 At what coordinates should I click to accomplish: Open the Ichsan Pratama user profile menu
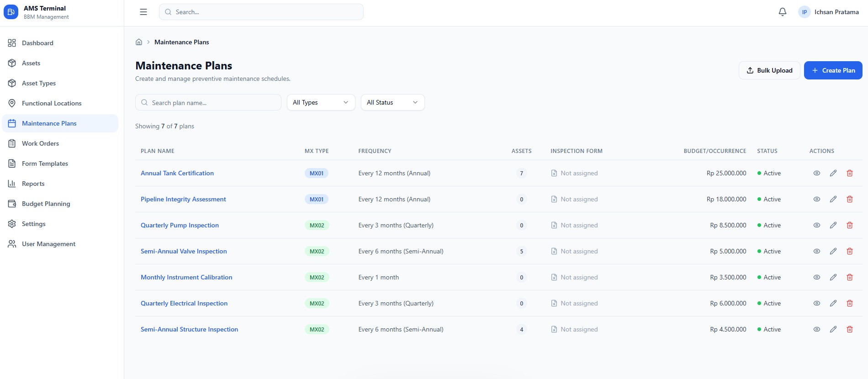829,12
